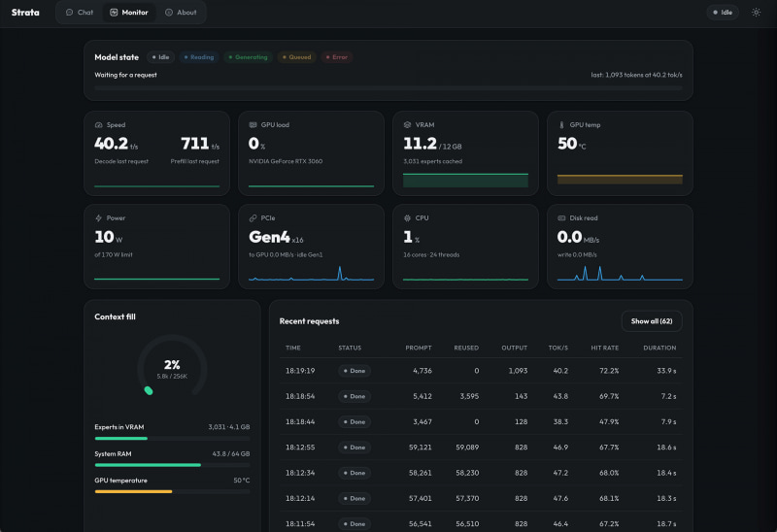Toggle the light/dark theme sun icon
This screenshot has height=532, width=777.
(756, 13)
